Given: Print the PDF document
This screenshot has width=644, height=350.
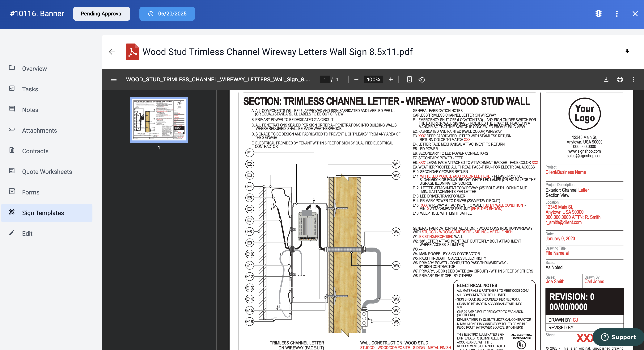Looking at the screenshot, I should (x=620, y=79).
